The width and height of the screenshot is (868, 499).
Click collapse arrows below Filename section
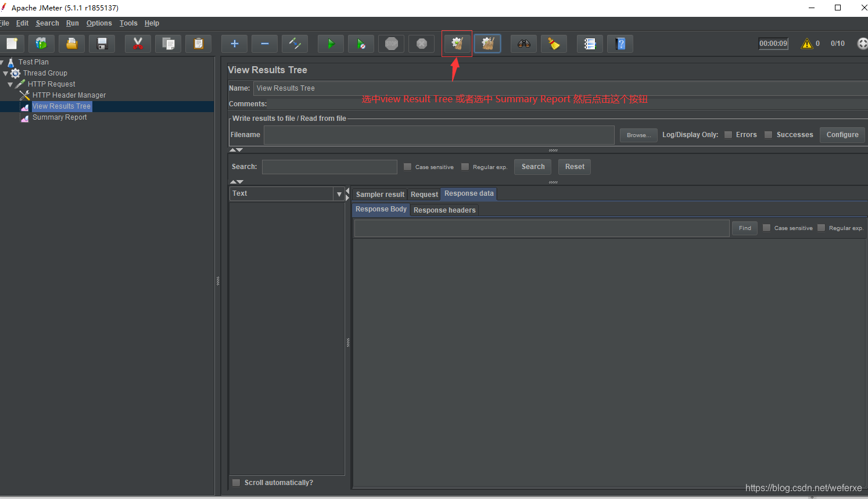(236, 150)
